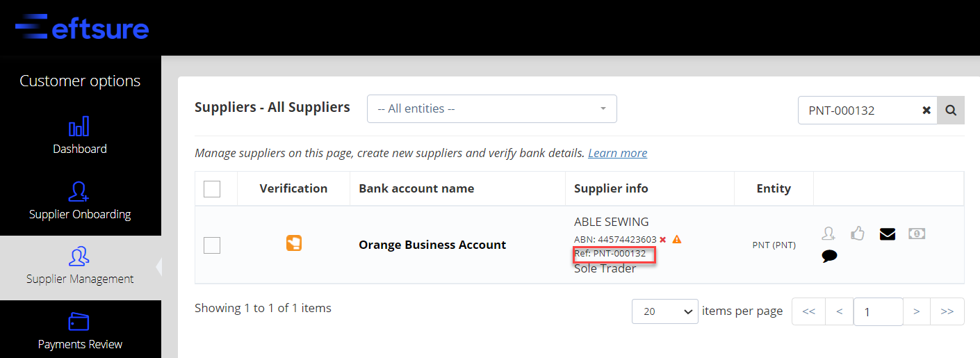
Task: Click the money payment icon in row
Action: tap(917, 234)
